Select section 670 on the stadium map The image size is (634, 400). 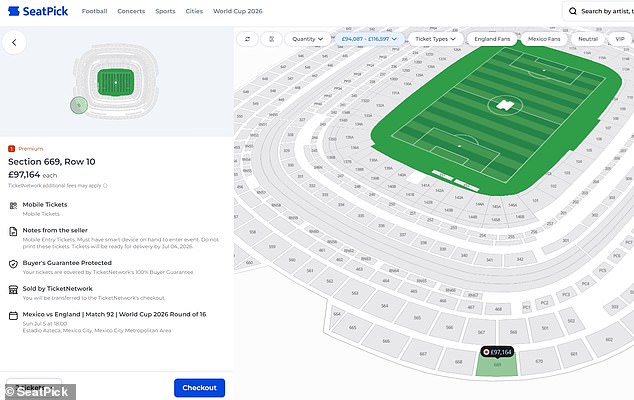tap(539, 361)
